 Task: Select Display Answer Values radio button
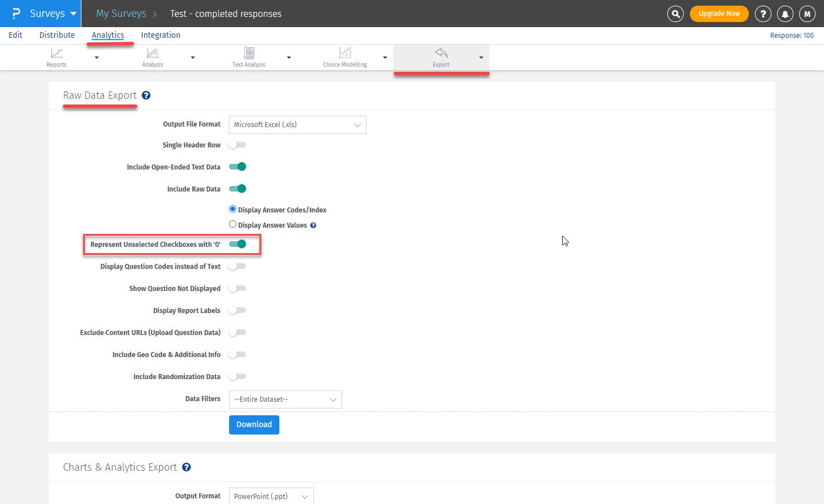click(232, 224)
